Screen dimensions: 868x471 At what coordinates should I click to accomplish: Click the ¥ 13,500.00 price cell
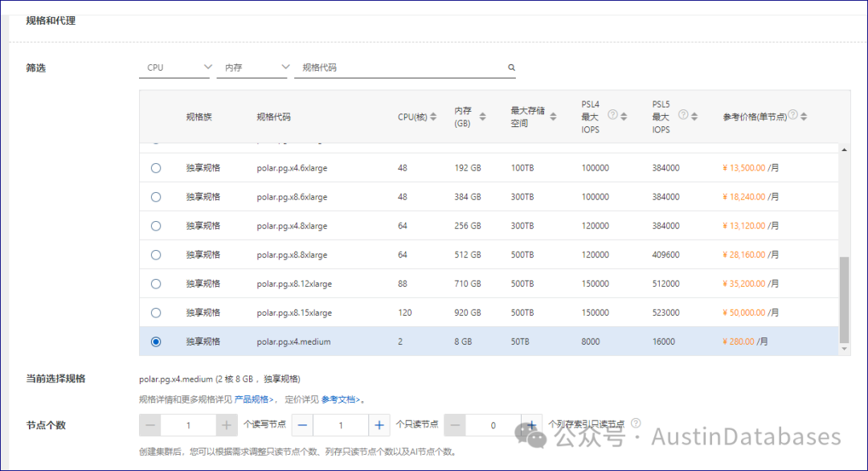point(751,168)
